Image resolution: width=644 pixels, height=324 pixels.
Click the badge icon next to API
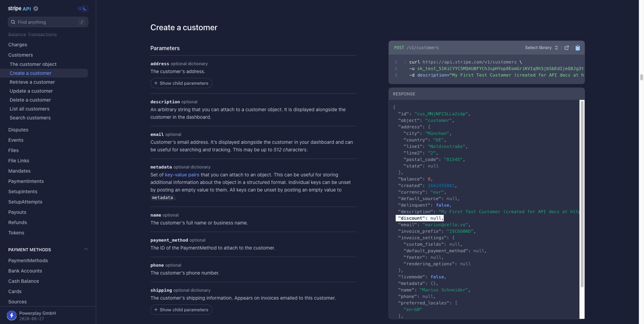[36, 9]
